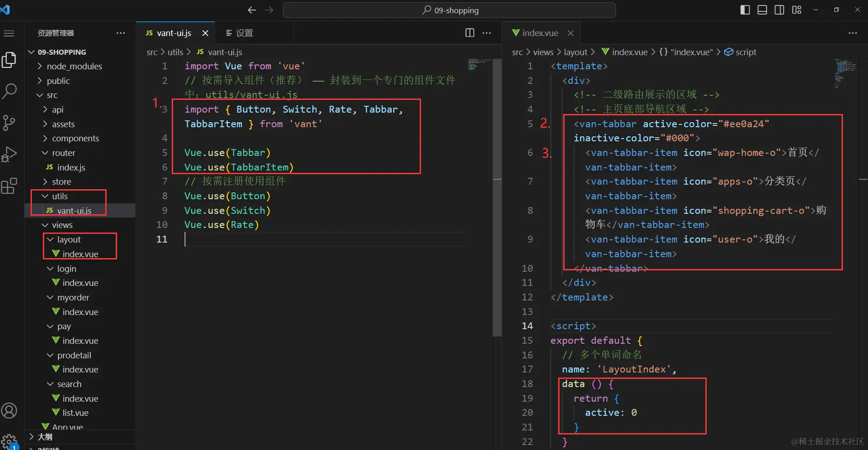Open the hamburger application menu
This screenshot has width=868, height=450.
click(9, 33)
